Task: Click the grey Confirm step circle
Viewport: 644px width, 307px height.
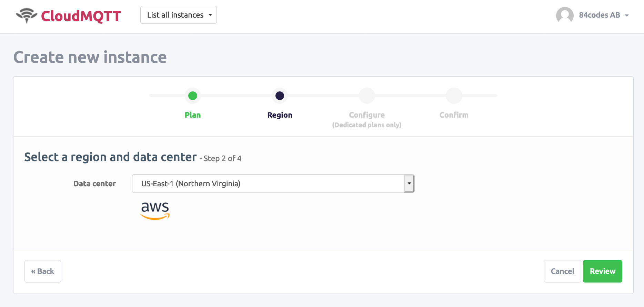Action: click(454, 96)
